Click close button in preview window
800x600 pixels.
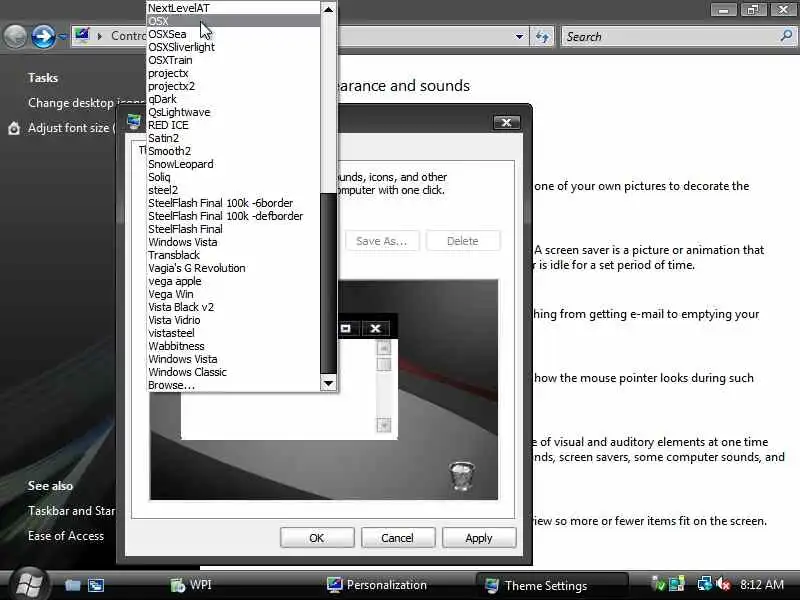point(376,328)
